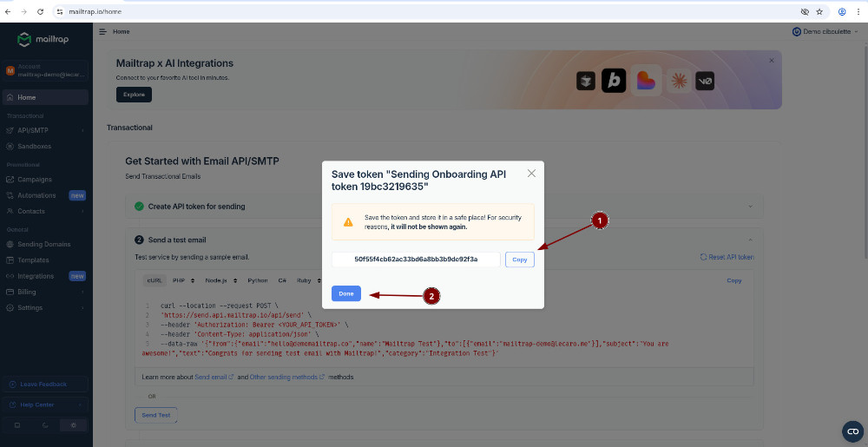Toggle the sidebar collapse hamburger icon

tap(103, 31)
